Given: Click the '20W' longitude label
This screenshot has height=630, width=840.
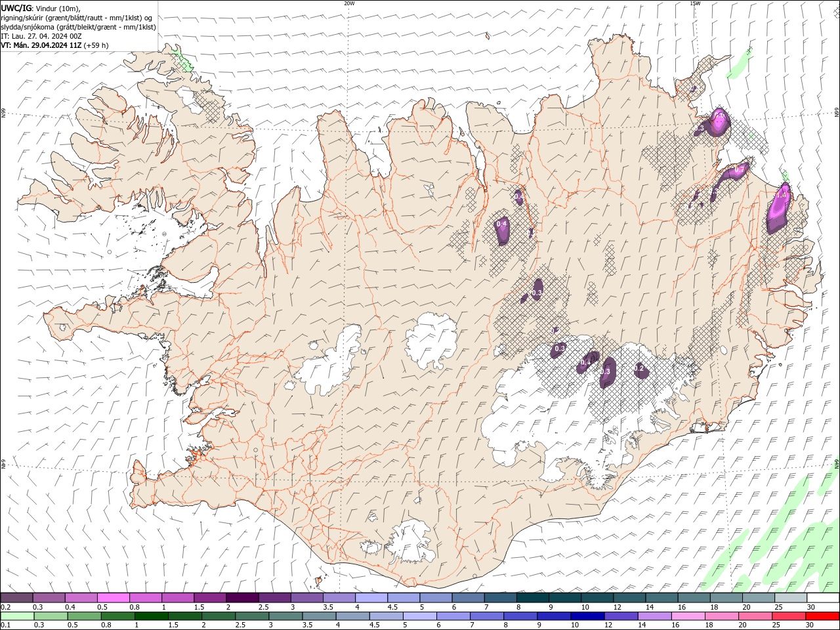Looking at the screenshot, I should click(x=349, y=3).
